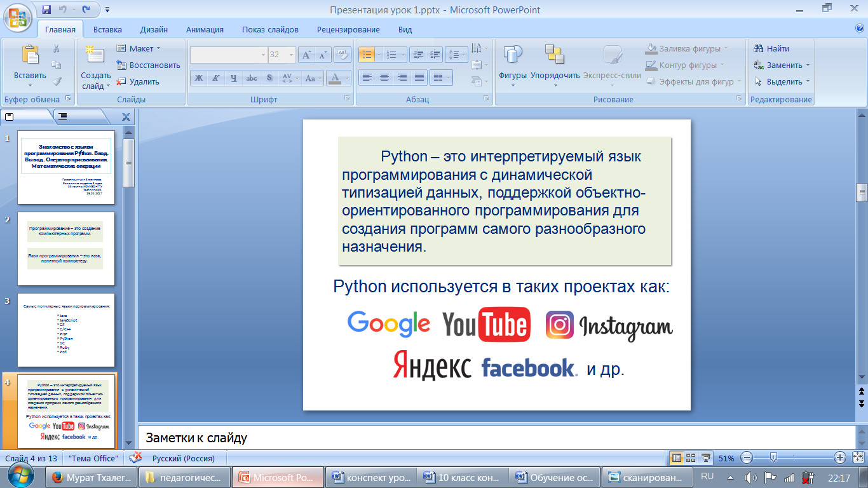Expand the Выделить selection dropdown
This screenshot has width=868, height=488.
pyautogui.click(x=808, y=82)
